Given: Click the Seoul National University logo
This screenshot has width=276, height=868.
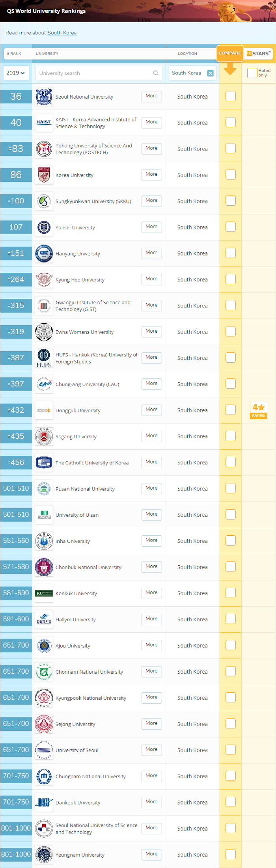Looking at the screenshot, I should [x=44, y=97].
